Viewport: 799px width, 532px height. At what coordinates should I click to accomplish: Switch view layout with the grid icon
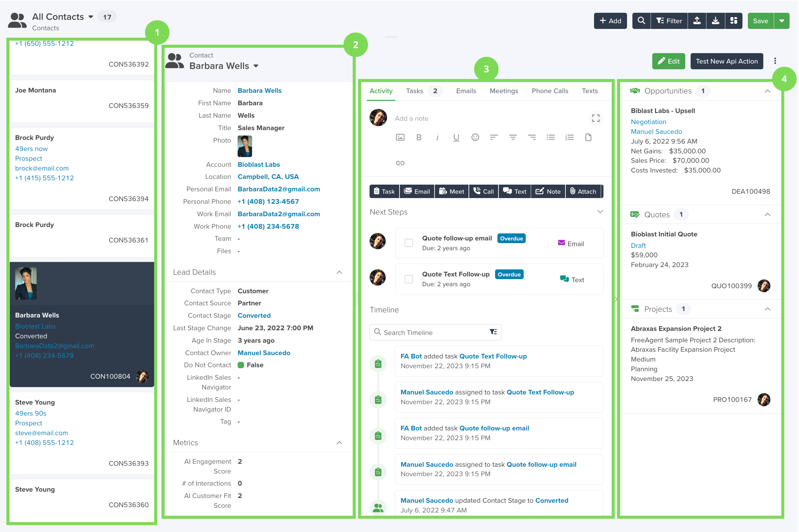click(x=733, y=21)
